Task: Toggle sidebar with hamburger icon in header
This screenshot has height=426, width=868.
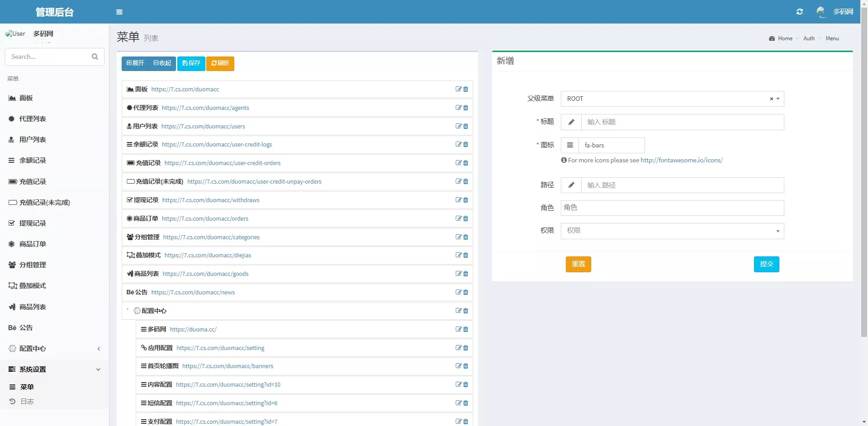Action: [x=119, y=12]
